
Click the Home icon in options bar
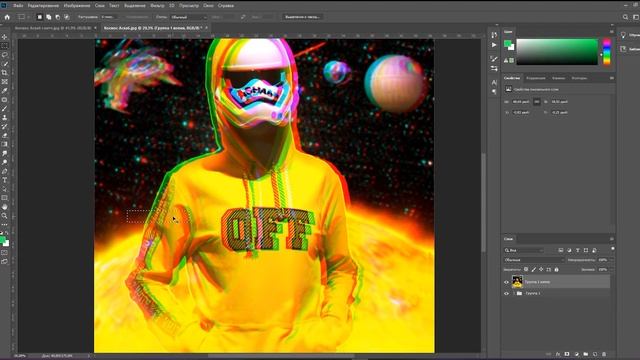7,17
